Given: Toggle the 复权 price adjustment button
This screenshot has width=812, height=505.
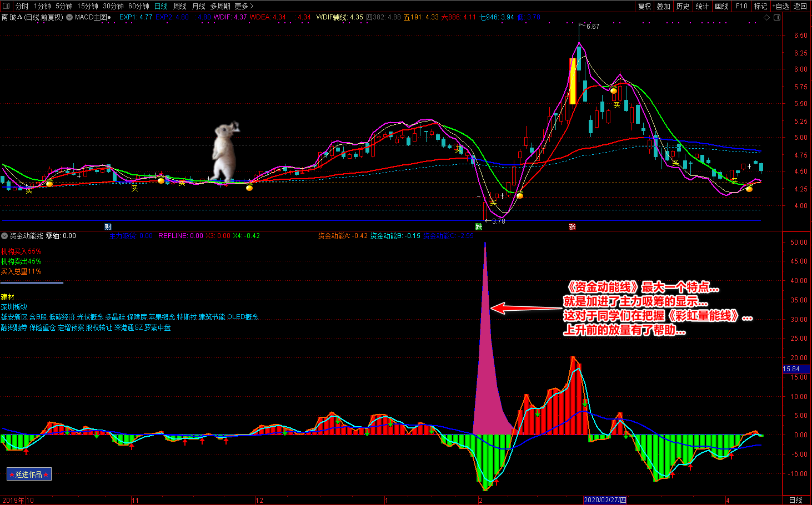Looking at the screenshot, I should (644, 6).
